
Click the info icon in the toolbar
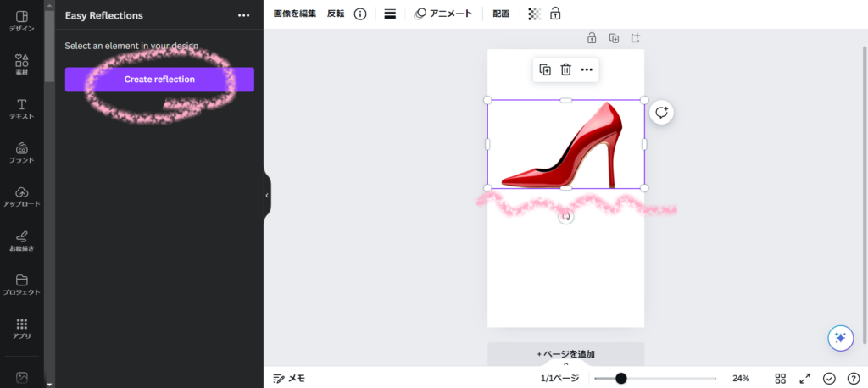point(360,14)
